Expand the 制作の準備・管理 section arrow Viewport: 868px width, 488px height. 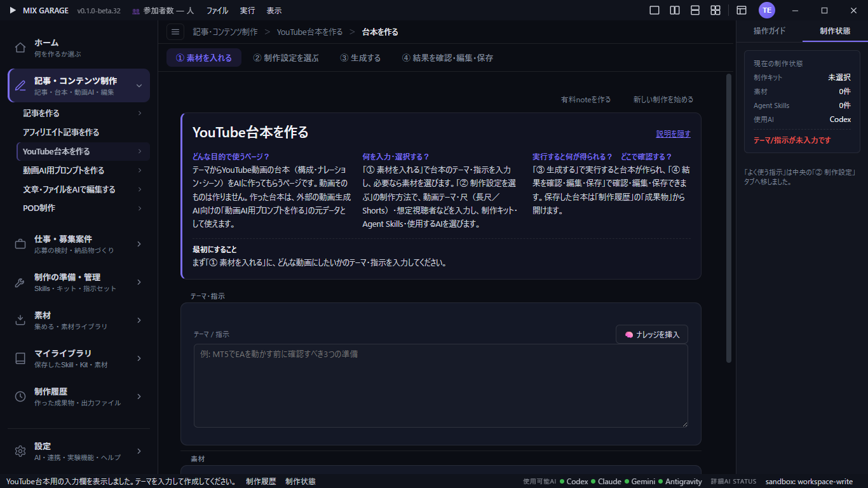(139, 282)
